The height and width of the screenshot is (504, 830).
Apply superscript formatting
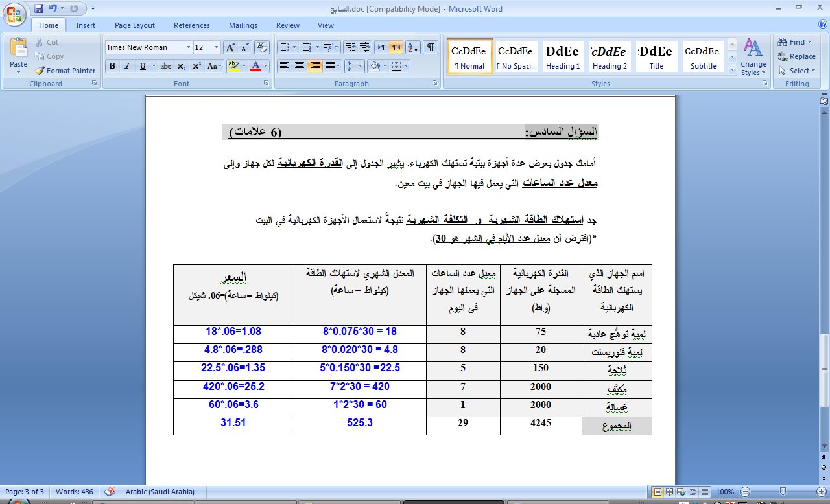196,66
